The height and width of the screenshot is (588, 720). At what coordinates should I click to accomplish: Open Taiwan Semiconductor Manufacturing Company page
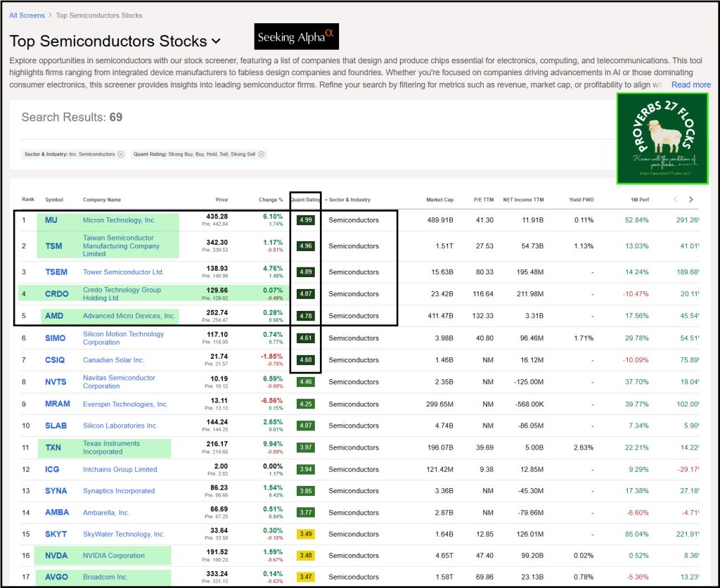tap(121, 246)
